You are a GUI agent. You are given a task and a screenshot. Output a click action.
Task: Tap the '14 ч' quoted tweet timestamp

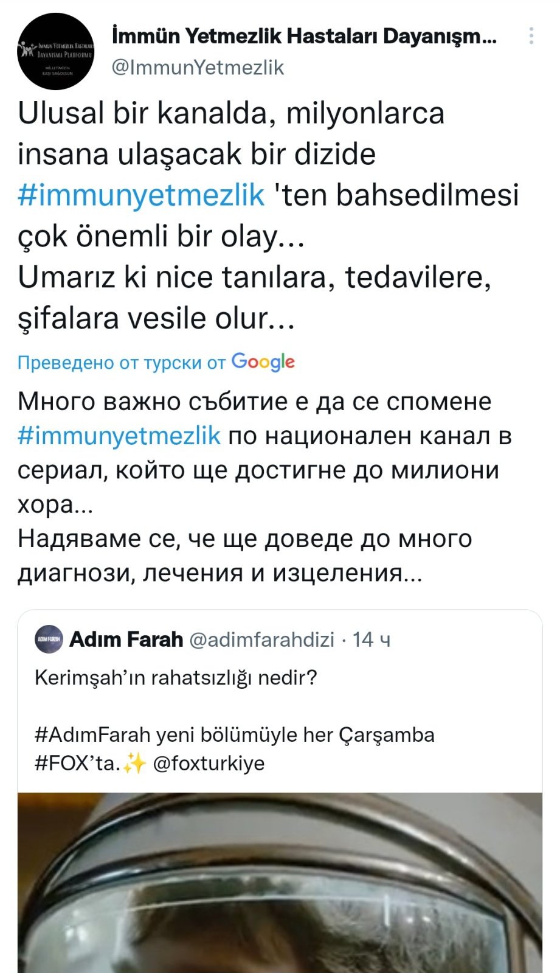point(372,640)
